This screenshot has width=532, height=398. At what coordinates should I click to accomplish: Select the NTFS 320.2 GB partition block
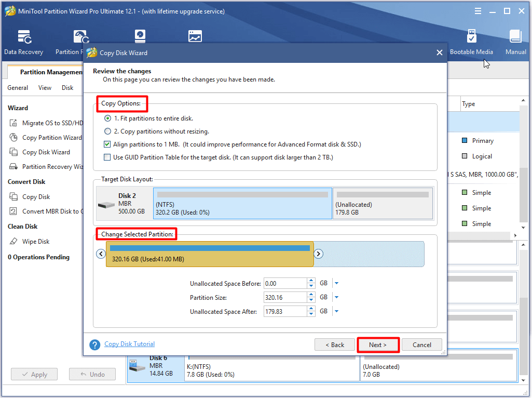(x=242, y=203)
